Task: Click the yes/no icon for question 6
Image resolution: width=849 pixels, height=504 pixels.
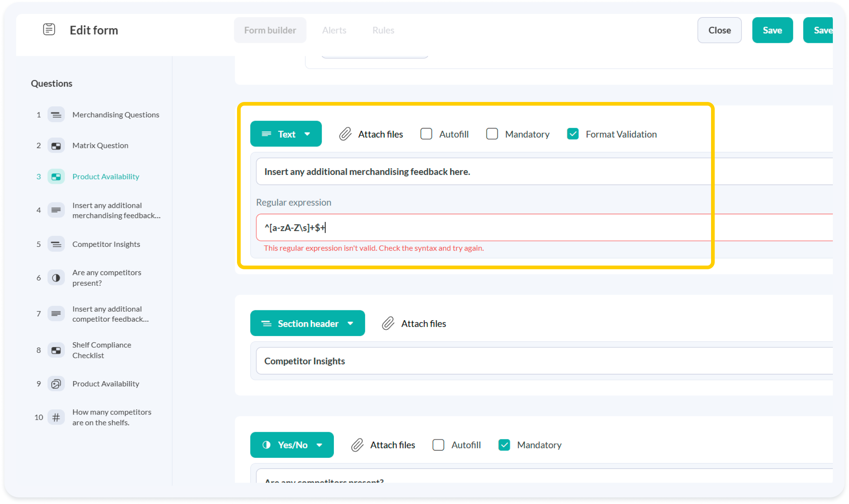Action: tap(56, 278)
